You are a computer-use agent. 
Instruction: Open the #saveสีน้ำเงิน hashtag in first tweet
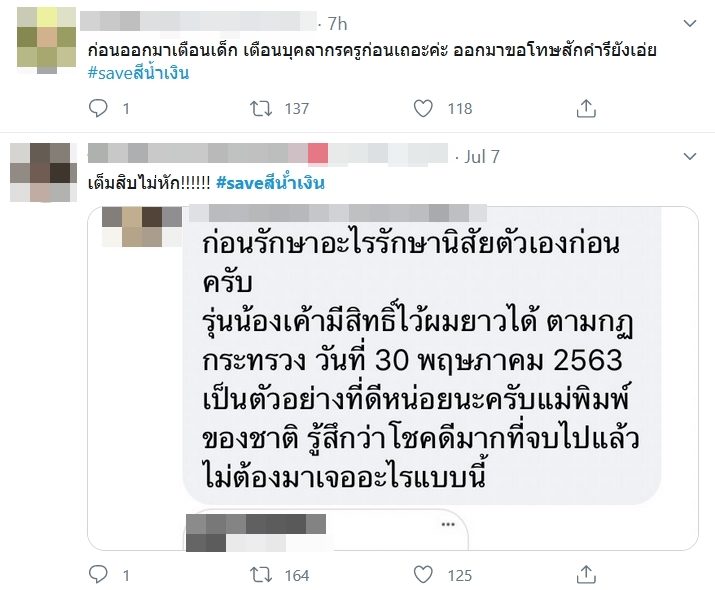point(138,73)
